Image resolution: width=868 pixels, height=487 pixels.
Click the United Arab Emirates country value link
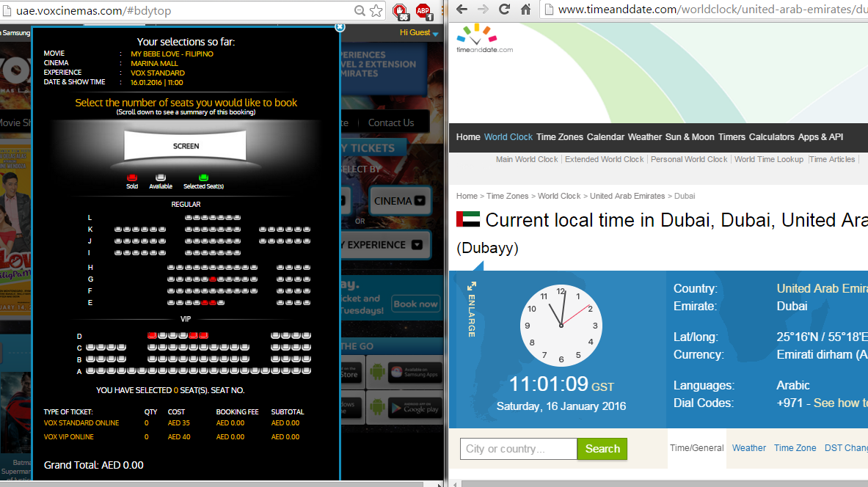822,288
